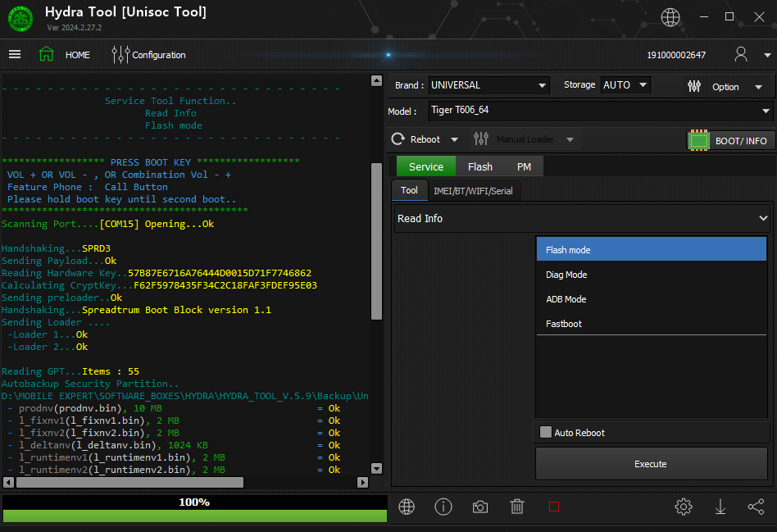Stop the operation with red square icon
Screen dimensions: 777x532
coord(554,507)
